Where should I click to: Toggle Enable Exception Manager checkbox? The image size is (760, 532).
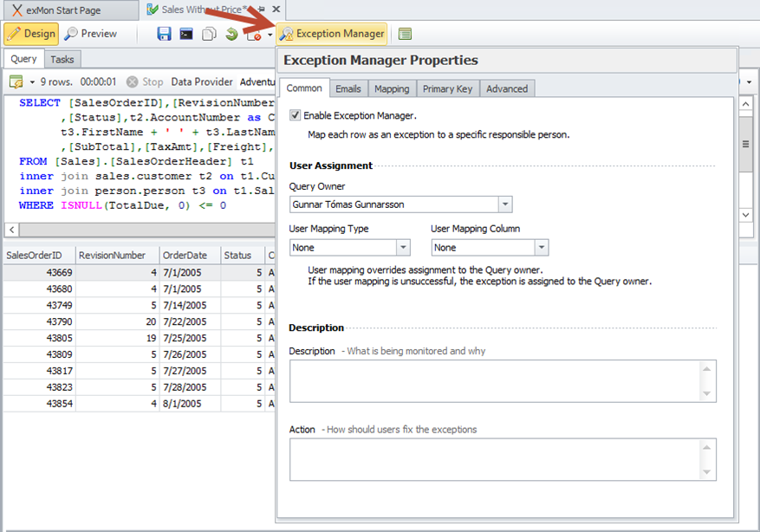(x=295, y=115)
